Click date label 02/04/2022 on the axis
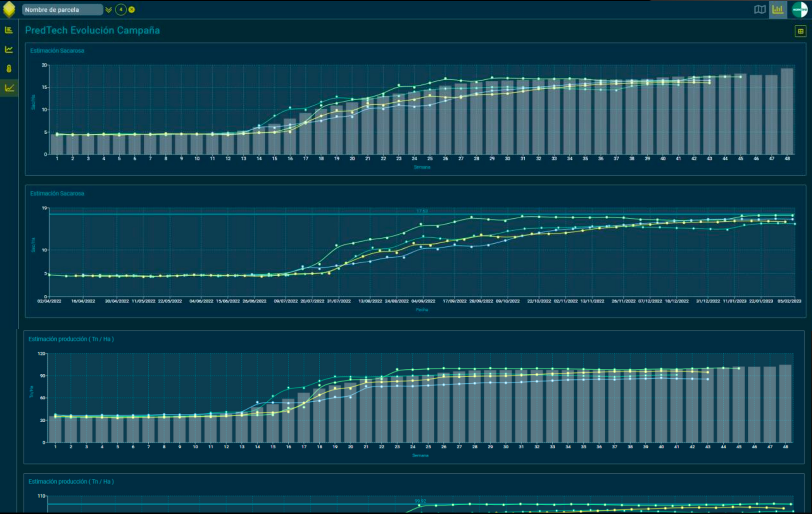This screenshot has width=812, height=514. (x=49, y=301)
